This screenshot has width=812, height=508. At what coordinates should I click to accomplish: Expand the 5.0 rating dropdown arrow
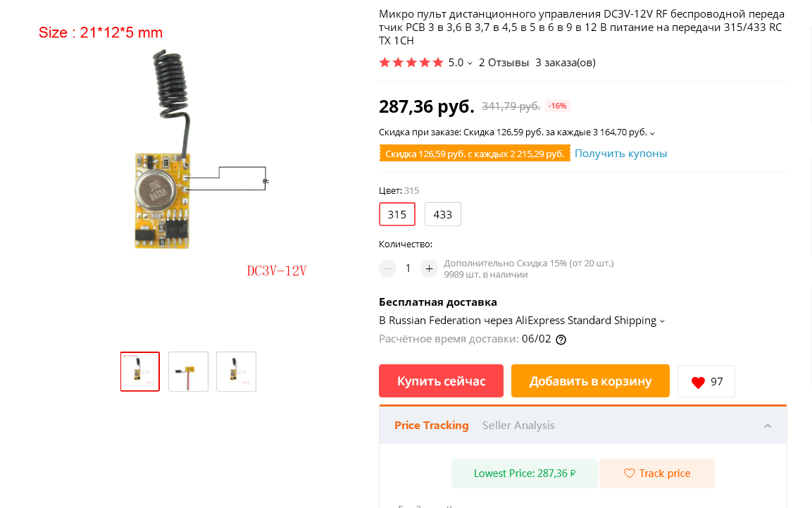pos(470,63)
